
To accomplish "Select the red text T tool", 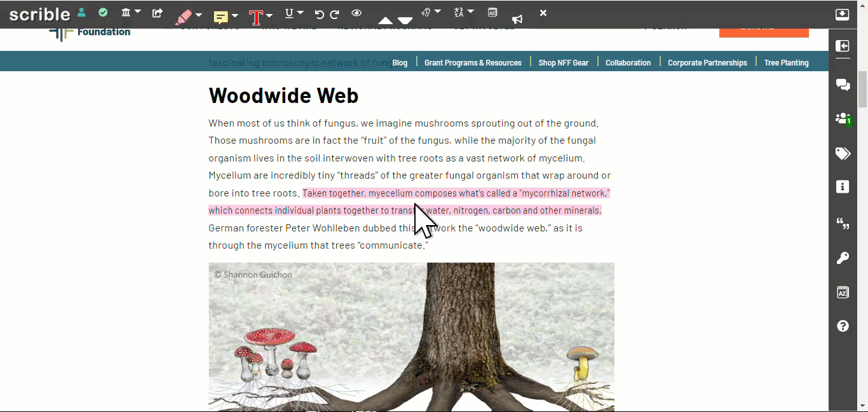I will tap(256, 17).
